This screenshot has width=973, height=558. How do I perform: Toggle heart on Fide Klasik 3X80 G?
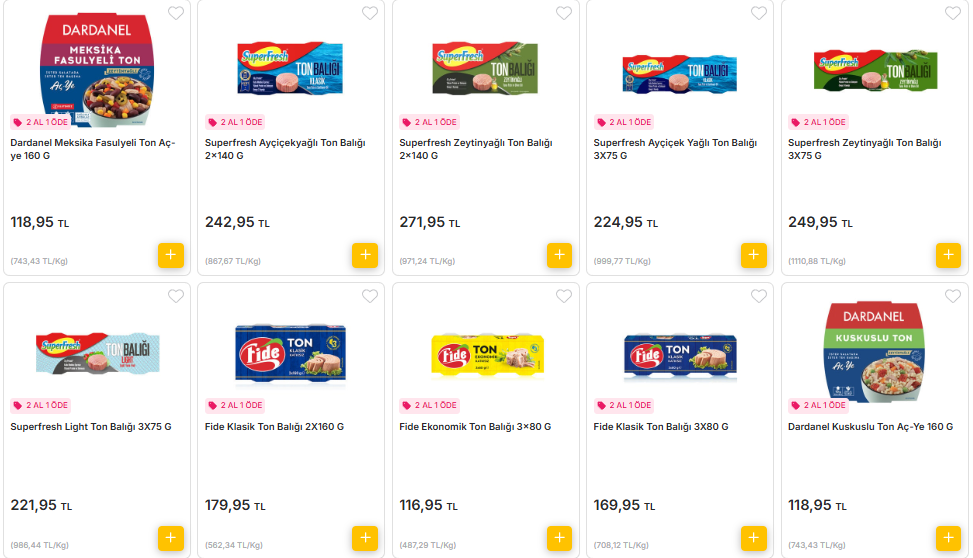click(759, 296)
